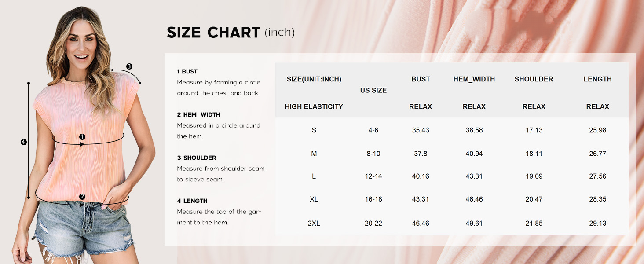Select the size S row label
644x264 pixels.
(x=314, y=130)
